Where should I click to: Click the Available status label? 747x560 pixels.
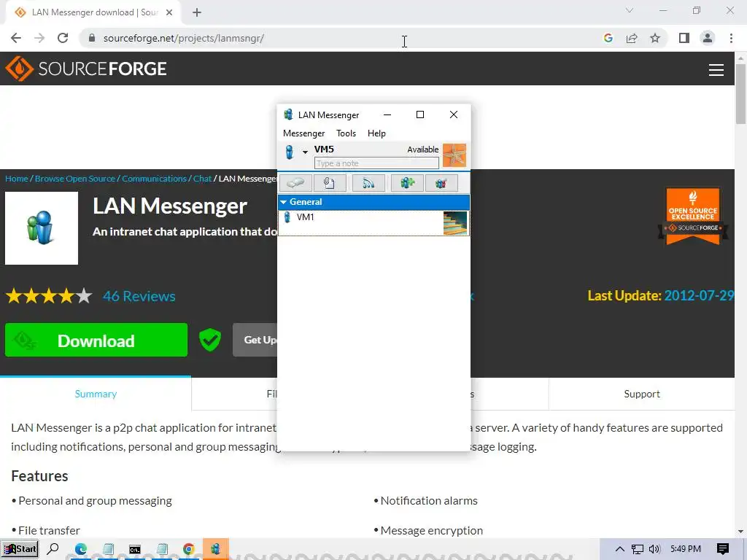(x=422, y=149)
